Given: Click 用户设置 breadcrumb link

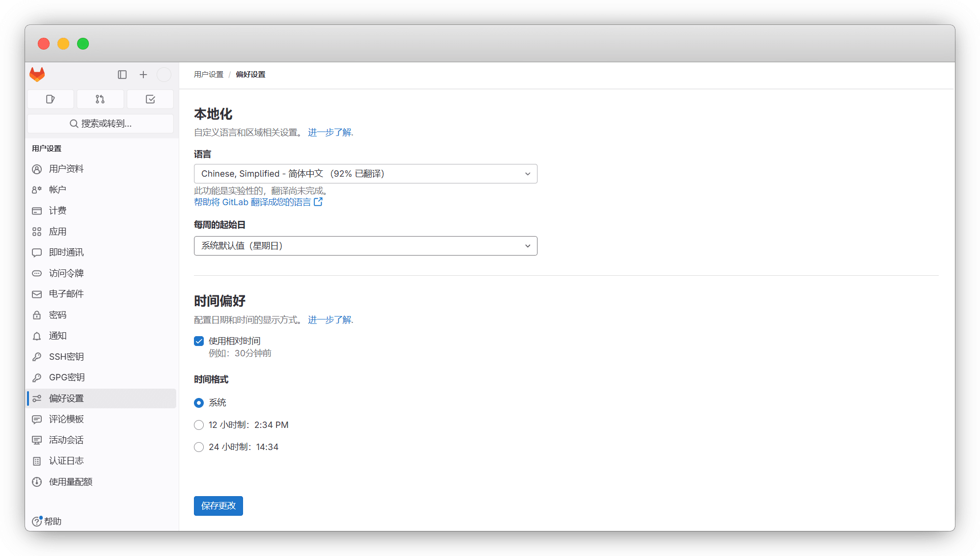Looking at the screenshot, I should 209,75.
